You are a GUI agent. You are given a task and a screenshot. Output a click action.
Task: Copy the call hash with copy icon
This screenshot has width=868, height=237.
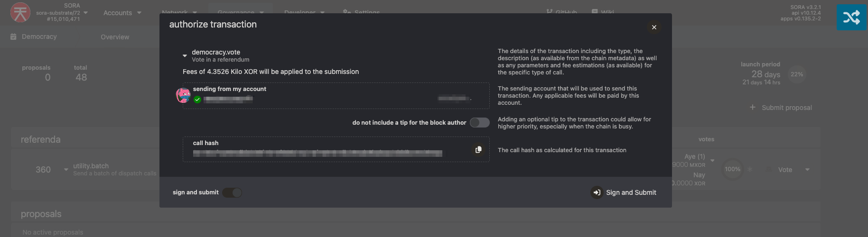[478, 150]
